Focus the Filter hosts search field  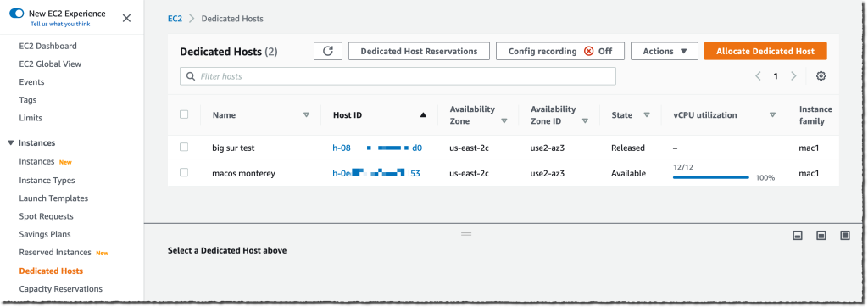click(x=398, y=76)
